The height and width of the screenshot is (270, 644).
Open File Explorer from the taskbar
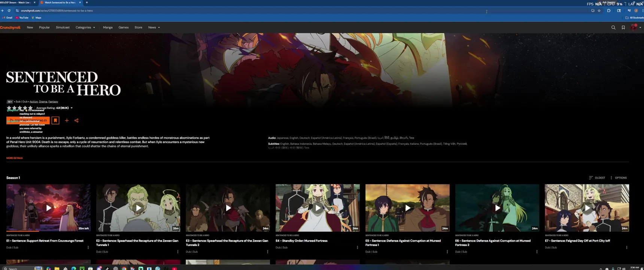click(57, 268)
